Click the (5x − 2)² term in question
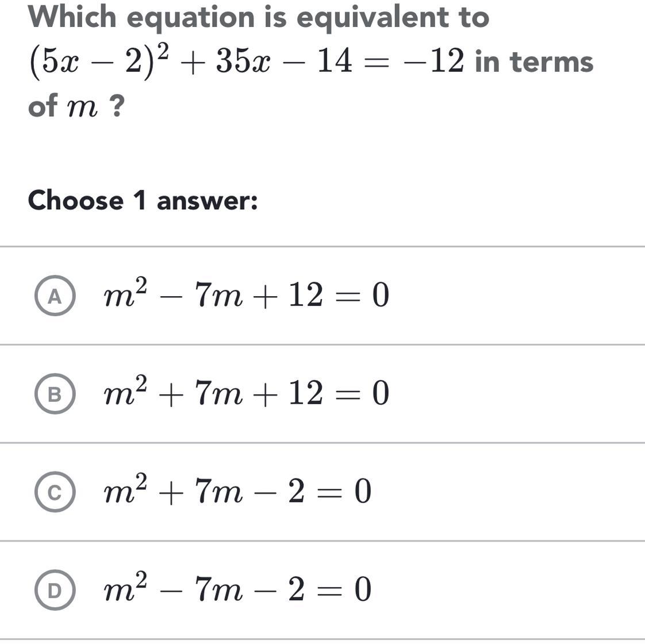Viewport: 645px width, 644px height. [x=99, y=61]
